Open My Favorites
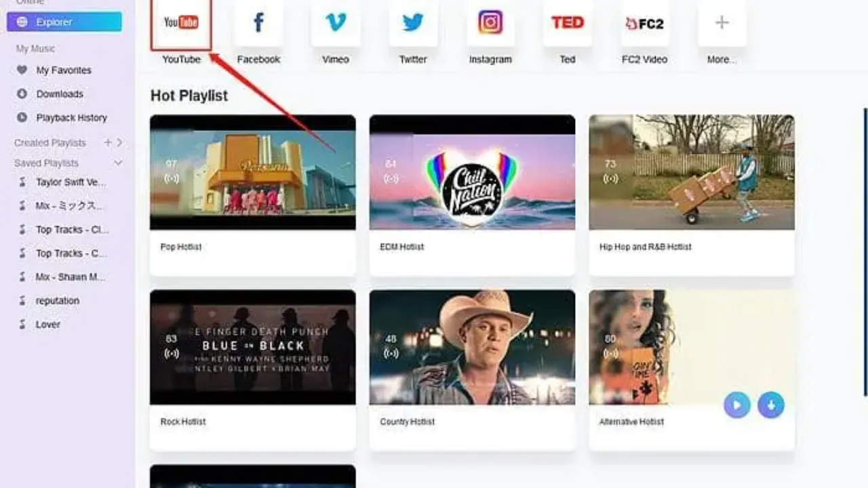868x488 pixels. (64, 70)
